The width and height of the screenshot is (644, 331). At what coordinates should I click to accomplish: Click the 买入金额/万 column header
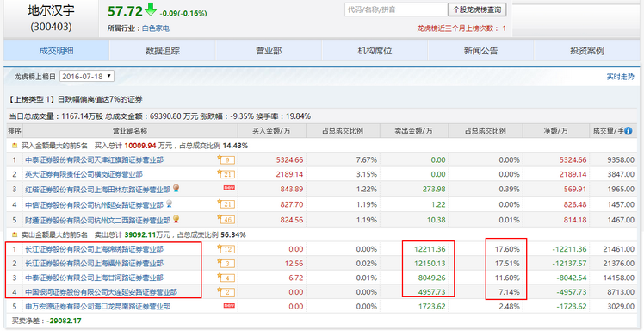click(271, 131)
